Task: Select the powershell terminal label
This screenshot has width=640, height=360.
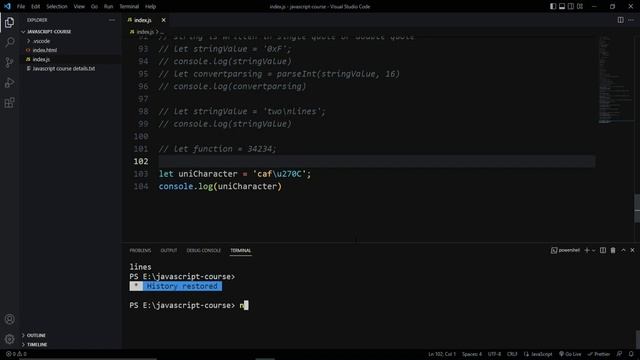Action: (565, 250)
